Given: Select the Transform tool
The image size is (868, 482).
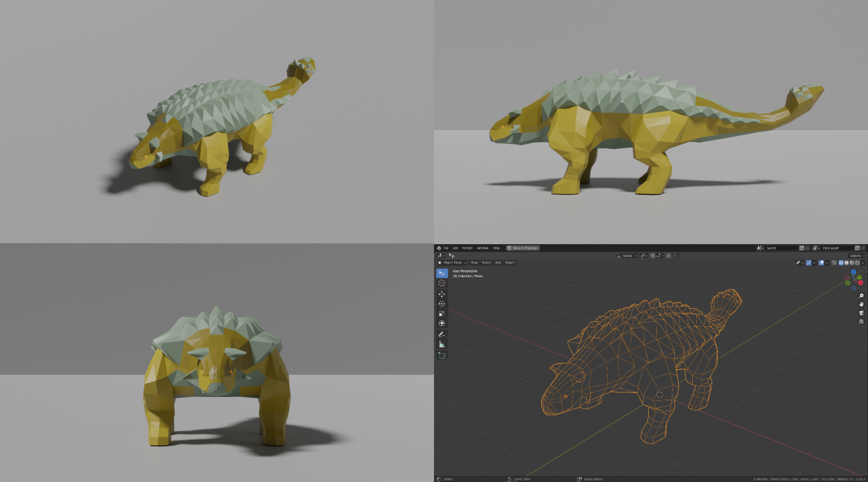Looking at the screenshot, I should (442, 323).
